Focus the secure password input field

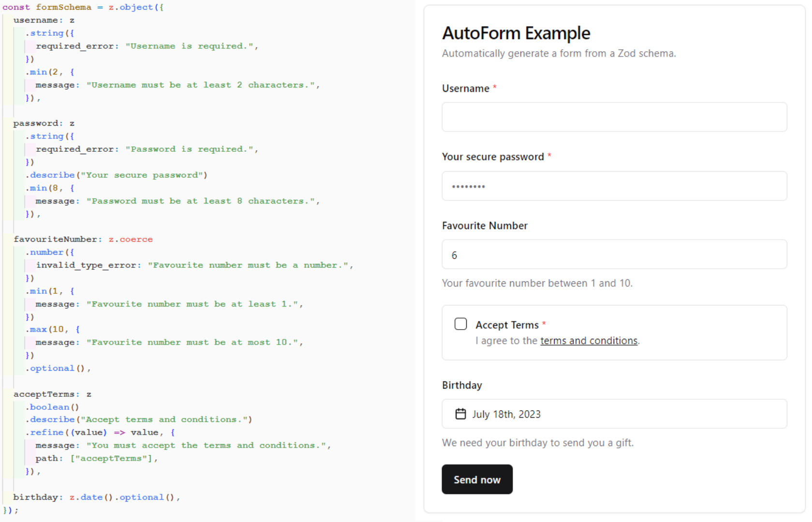point(614,186)
